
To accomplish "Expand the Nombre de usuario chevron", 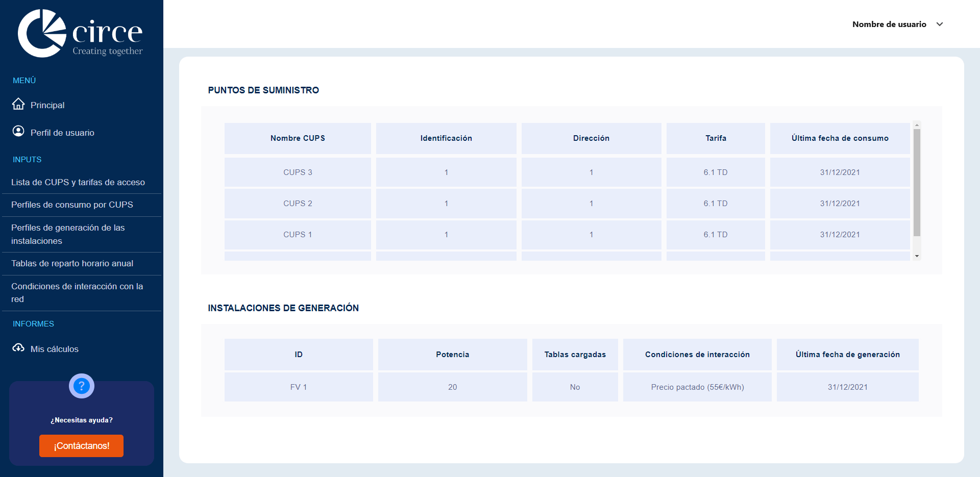I will coord(940,24).
